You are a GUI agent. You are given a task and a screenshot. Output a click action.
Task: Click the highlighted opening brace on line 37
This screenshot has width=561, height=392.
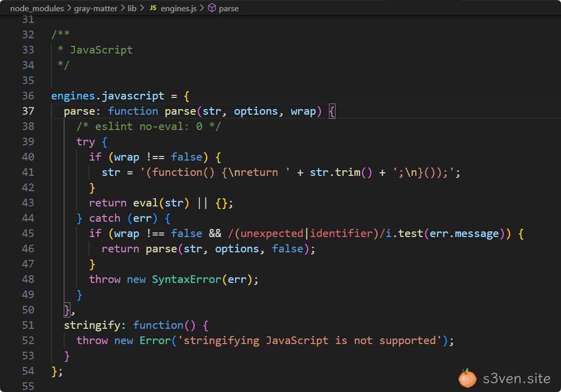pyautogui.click(x=332, y=112)
